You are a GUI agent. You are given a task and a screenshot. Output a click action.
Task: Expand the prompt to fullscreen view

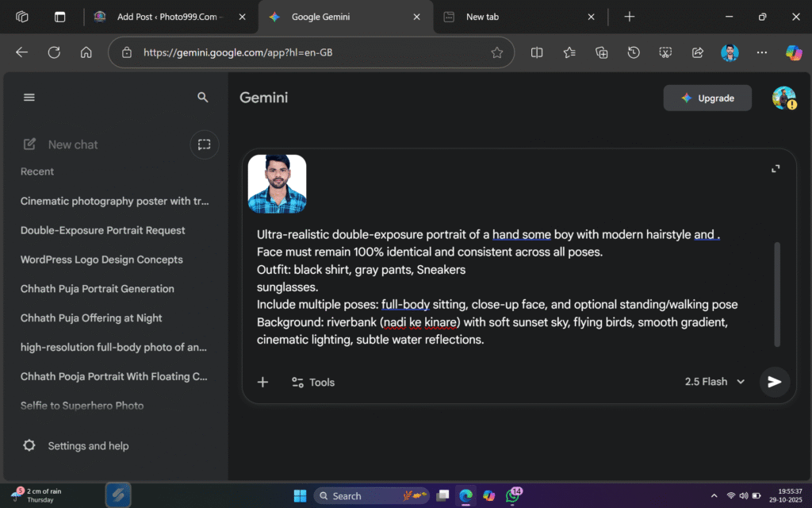[x=776, y=168]
